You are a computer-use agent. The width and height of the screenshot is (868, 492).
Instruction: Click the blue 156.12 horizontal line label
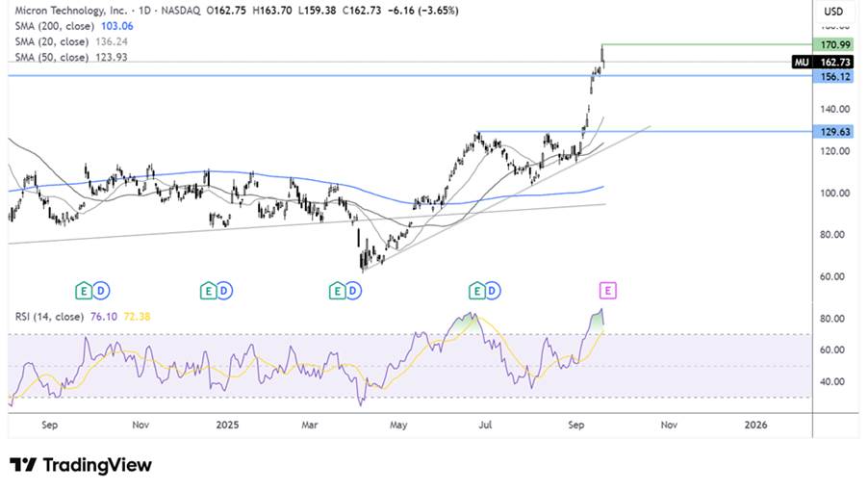[833, 76]
